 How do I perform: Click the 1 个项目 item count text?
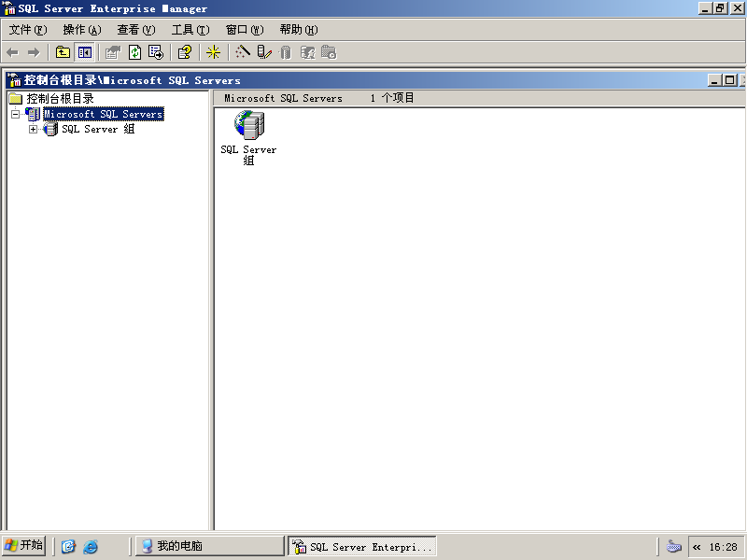(x=392, y=98)
